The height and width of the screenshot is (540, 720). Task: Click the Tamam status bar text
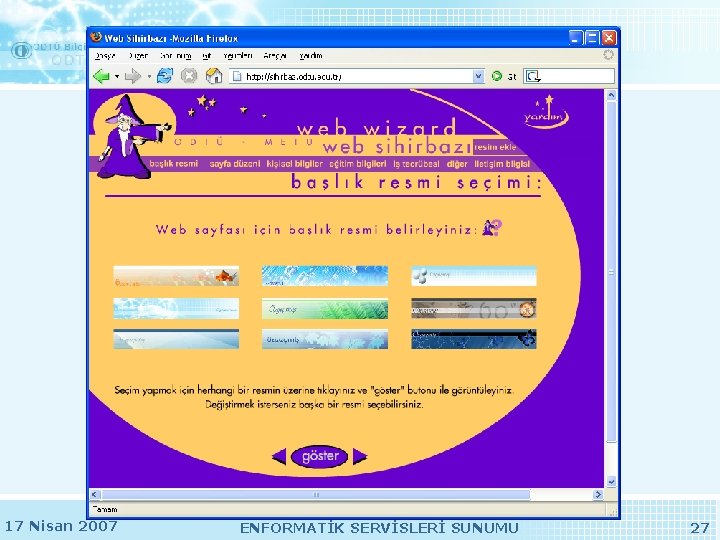click(105, 509)
